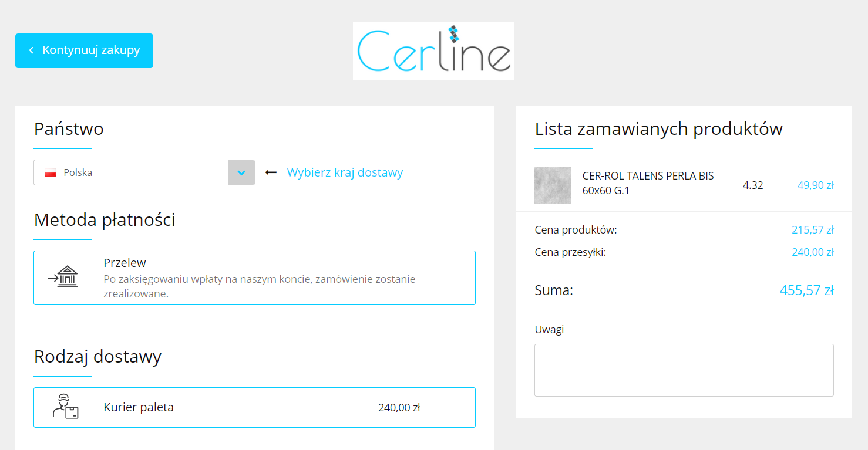Open the grey tile product thumbnail
The height and width of the screenshot is (450, 868).
(553, 185)
